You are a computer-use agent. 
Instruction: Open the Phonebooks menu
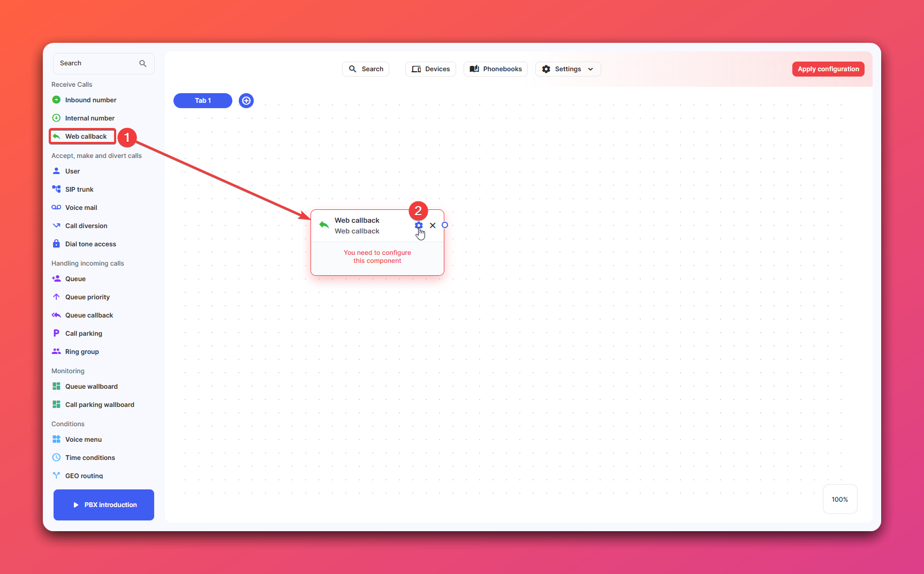point(496,69)
